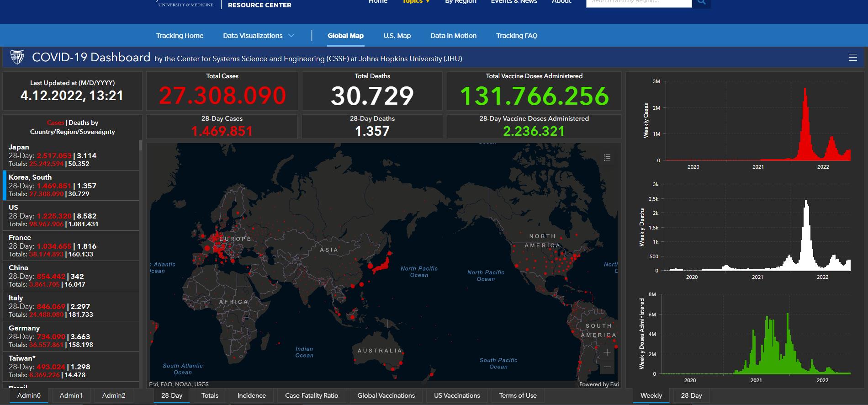Viewport: 868px width, 405px height.
Task: Click the JHU shield logo
Action: (17, 58)
